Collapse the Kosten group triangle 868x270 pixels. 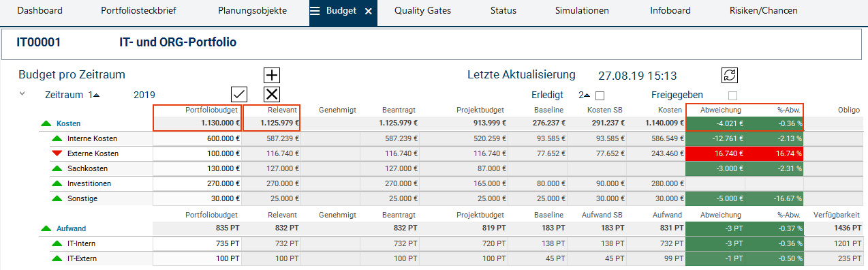pyautogui.click(x=46, y=123)
